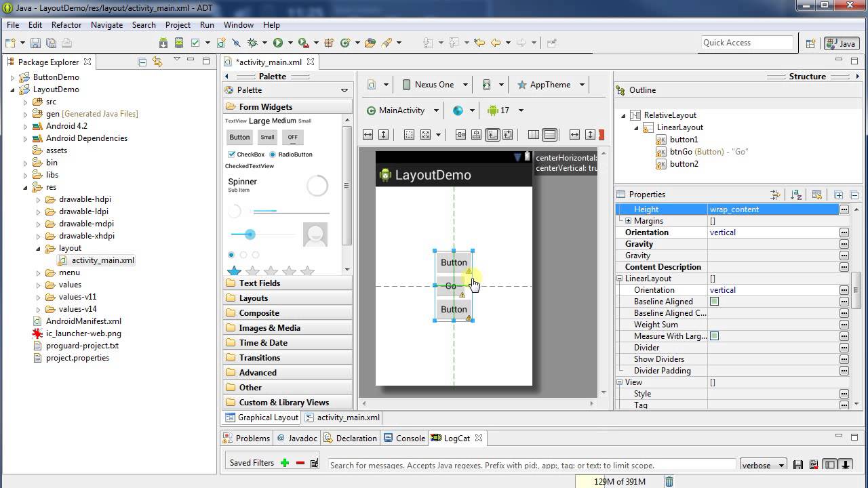Toggle layout width fill icon
Screen dimensions: 868x488
368,135
